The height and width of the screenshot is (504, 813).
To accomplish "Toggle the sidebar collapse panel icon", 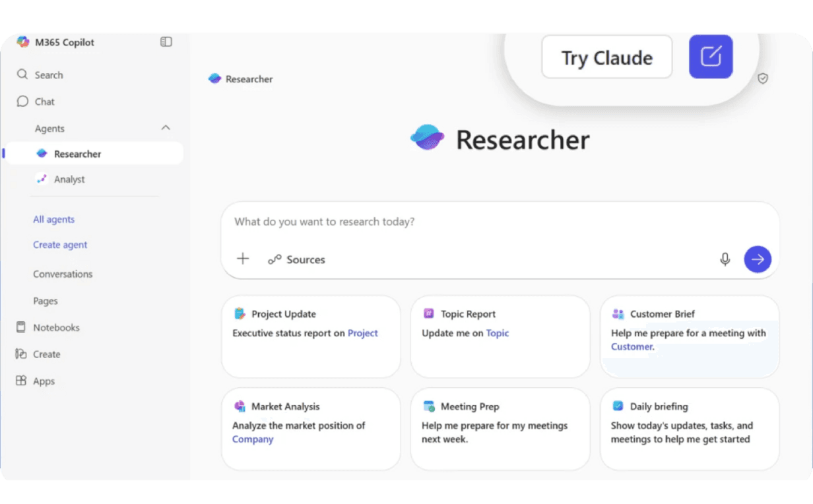I will click(x=166, y=42).
